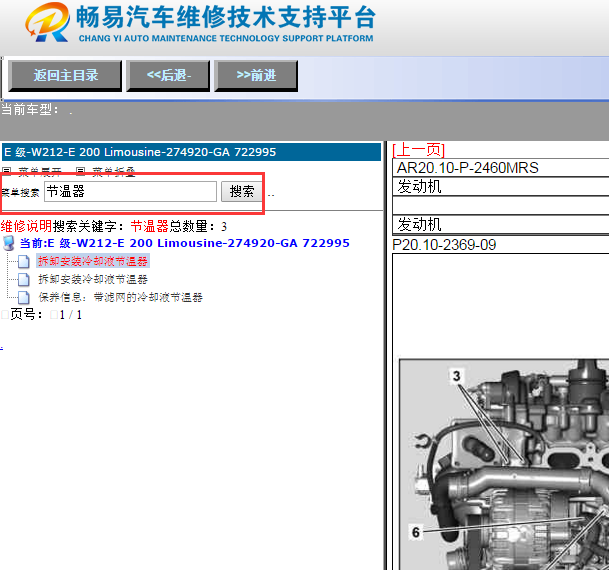Screen dimensions: 609x570
Task: Select the red highlighted 拆卸安装冷却液节温器 entry
Action: [x=93, y=261]
